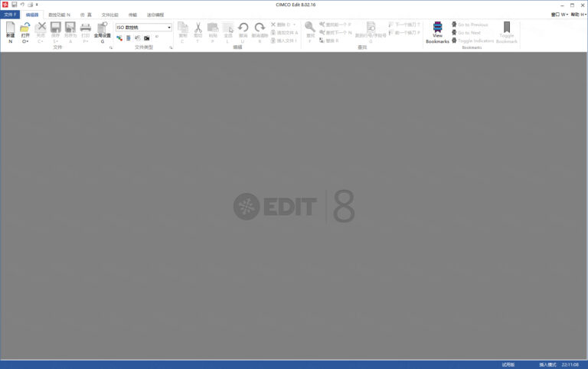Click the 追加文件 A append file button
Image resolution: width=588 pixels, height=369 pixels.
pyautogui.click(x=284, y=33)
